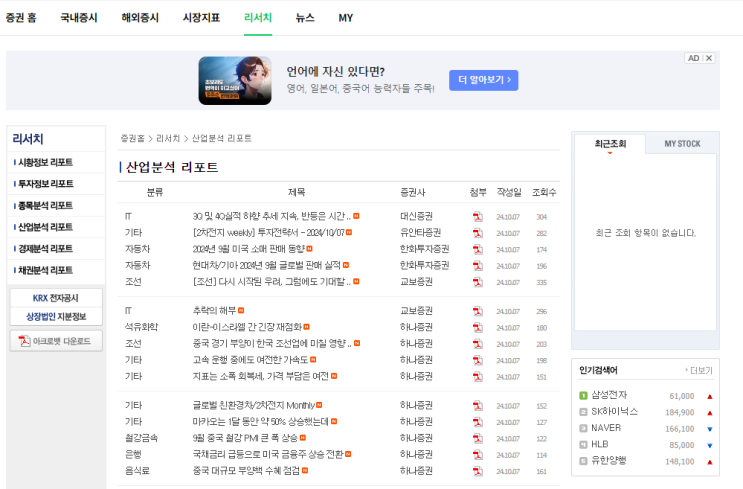This screenshot has height=489, width=743.
Task: Open 투자정보 리포트 in sidebar
Action: (45, 184)
